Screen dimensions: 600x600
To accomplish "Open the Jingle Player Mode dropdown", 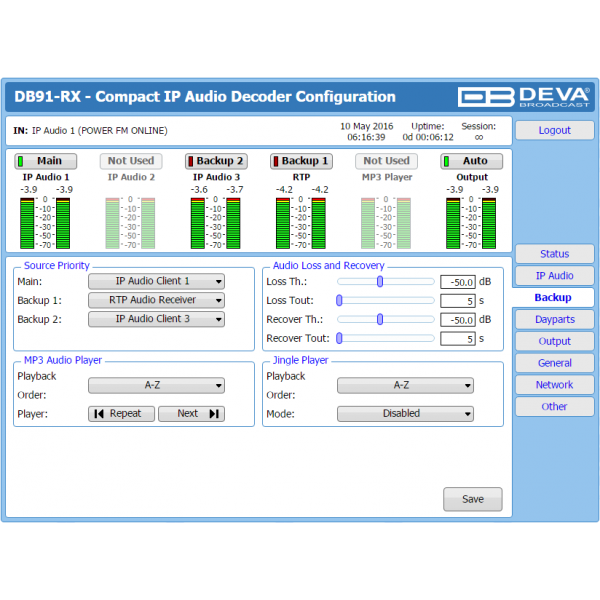I will click(405, 414).
